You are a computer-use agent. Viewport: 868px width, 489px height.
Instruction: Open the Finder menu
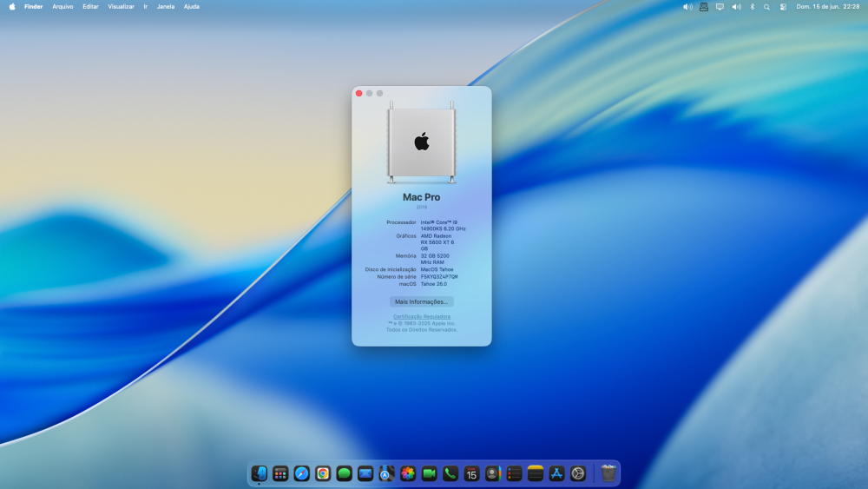pyautogui.click(x=33, y=7)
